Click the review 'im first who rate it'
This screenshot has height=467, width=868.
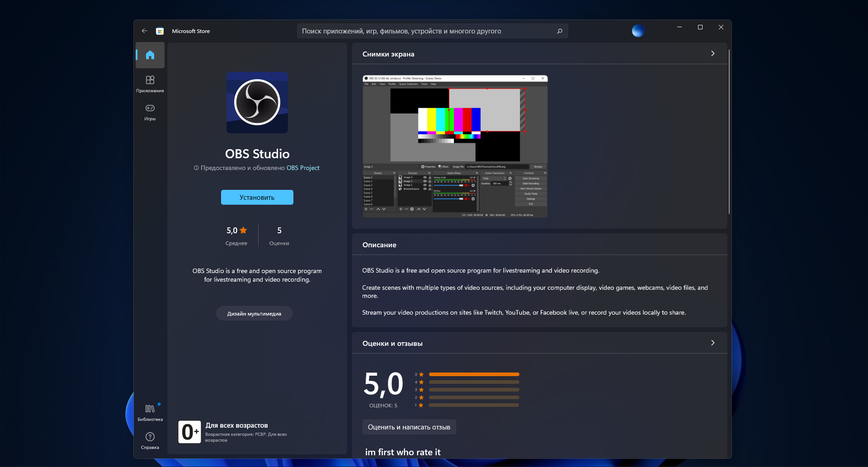[x=403, y=452]
